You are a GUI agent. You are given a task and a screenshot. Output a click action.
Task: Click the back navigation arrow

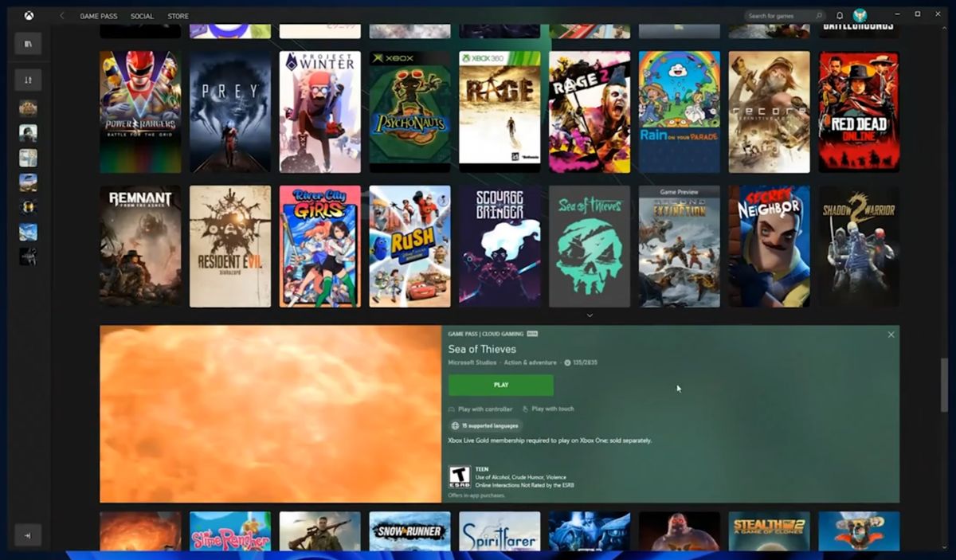point(61,15)
